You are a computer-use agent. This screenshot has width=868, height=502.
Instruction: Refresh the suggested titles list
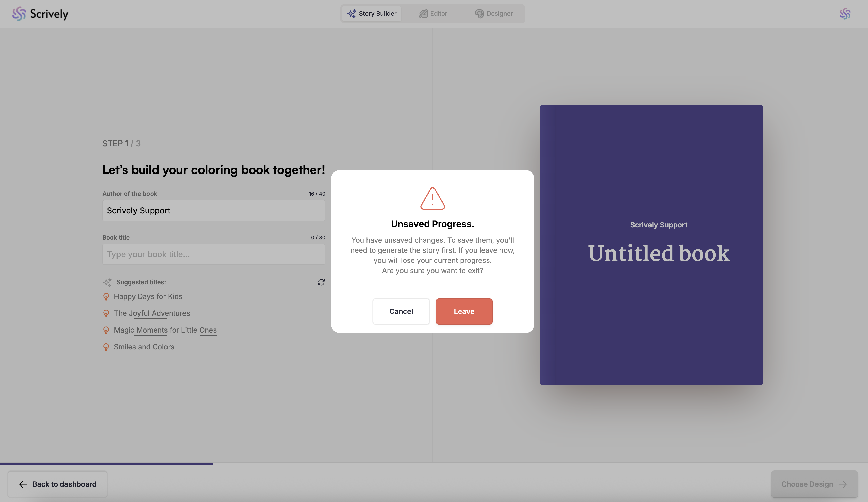coord(321,283)
